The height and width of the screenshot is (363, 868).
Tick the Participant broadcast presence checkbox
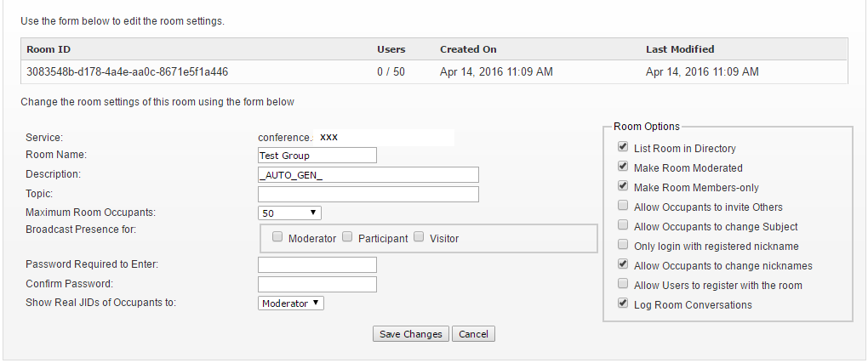[x=347, y=237]
